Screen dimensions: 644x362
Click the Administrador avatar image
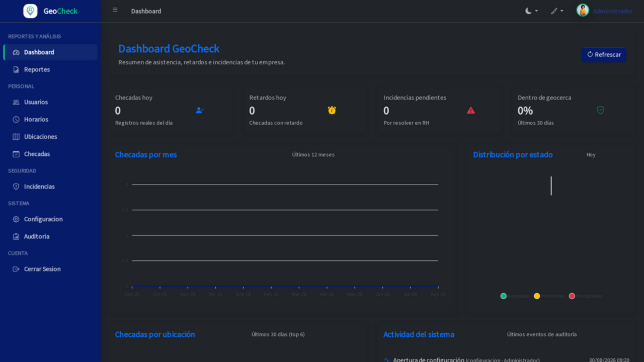pos(583,11)
